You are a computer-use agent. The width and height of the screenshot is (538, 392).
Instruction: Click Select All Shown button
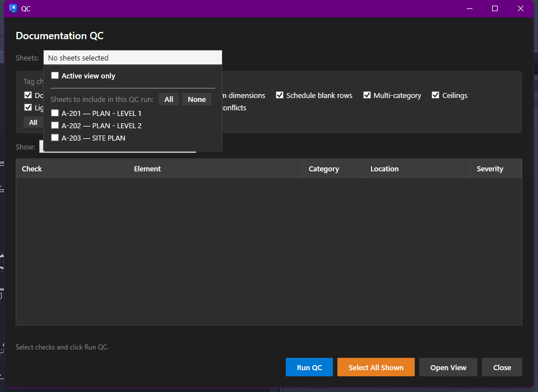tap(375, 367)
